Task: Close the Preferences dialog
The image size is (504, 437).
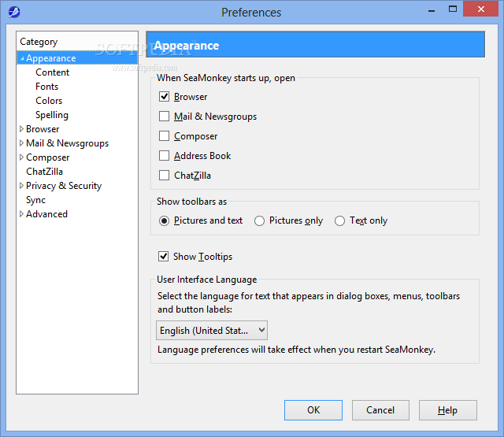Action: [481, 9]
